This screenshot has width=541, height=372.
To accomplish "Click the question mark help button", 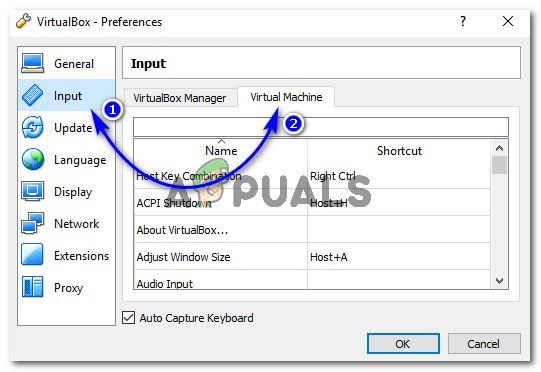I will [x=463, y=21].
